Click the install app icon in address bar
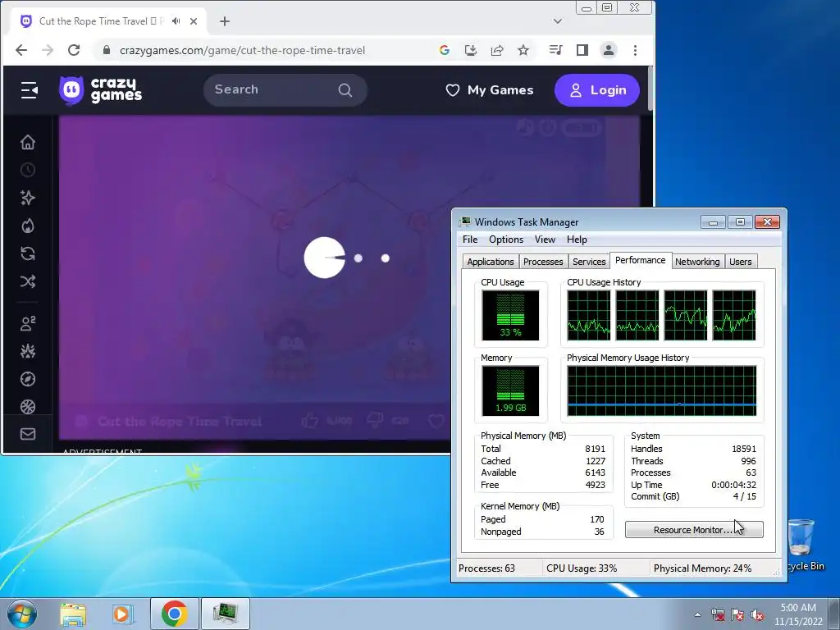This screenshot has height=630, width=840. click(x=471, y=50)
